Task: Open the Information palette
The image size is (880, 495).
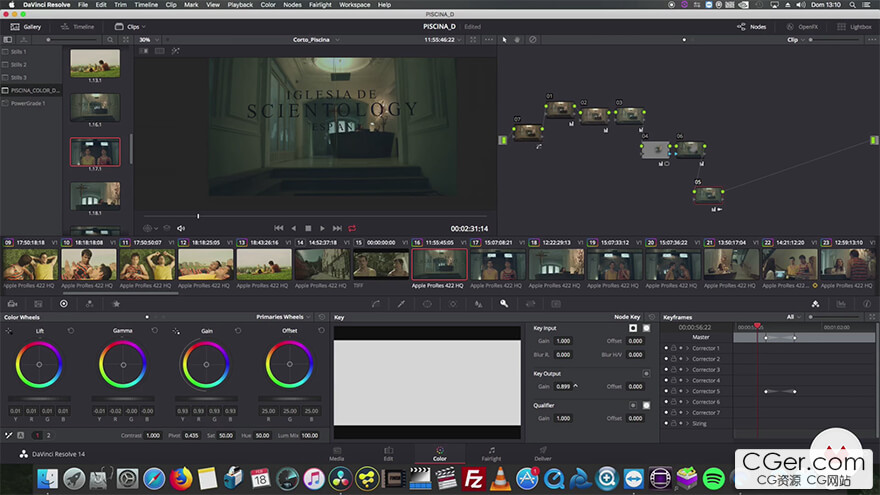Action: point(867,304)
